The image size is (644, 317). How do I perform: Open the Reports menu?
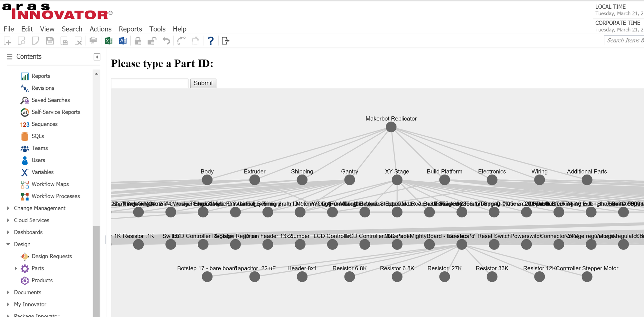pos(130,29)
